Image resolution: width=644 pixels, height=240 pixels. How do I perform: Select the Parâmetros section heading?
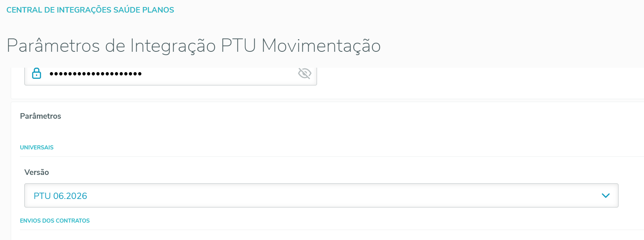(41, 116)
